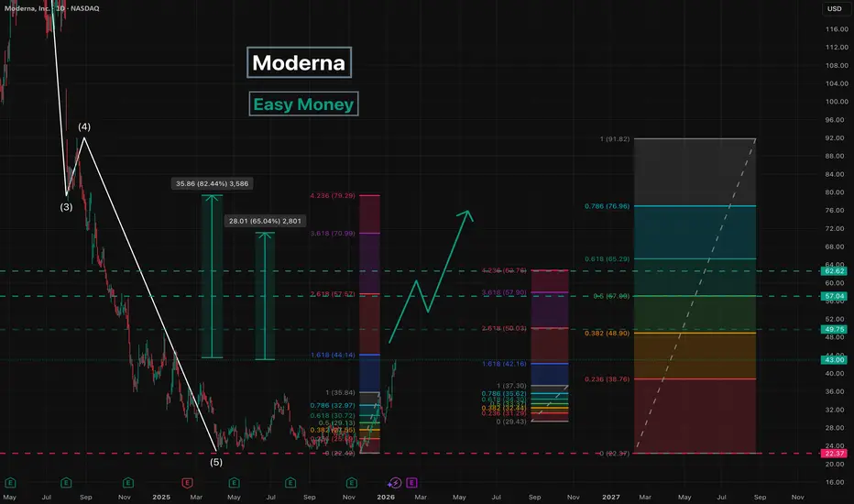Click Fib label 0.382 (48.90)

click(608, 334)
